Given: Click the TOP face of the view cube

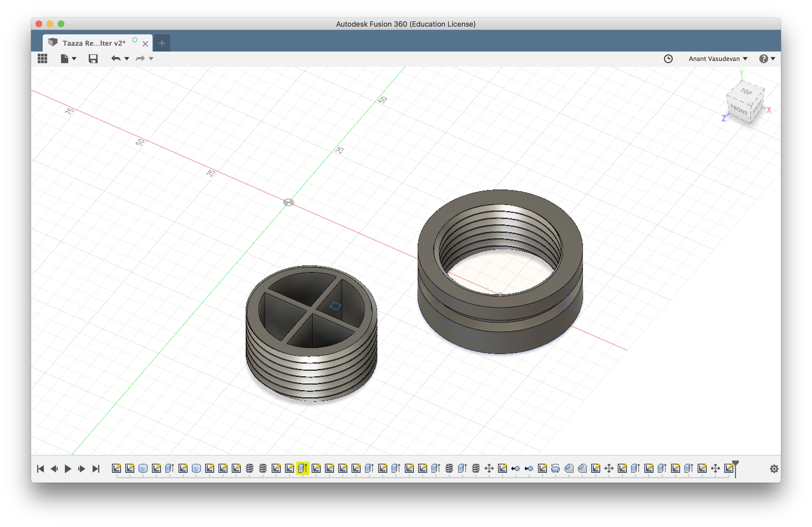Looking at the screenshot, I should coord(746,91).
